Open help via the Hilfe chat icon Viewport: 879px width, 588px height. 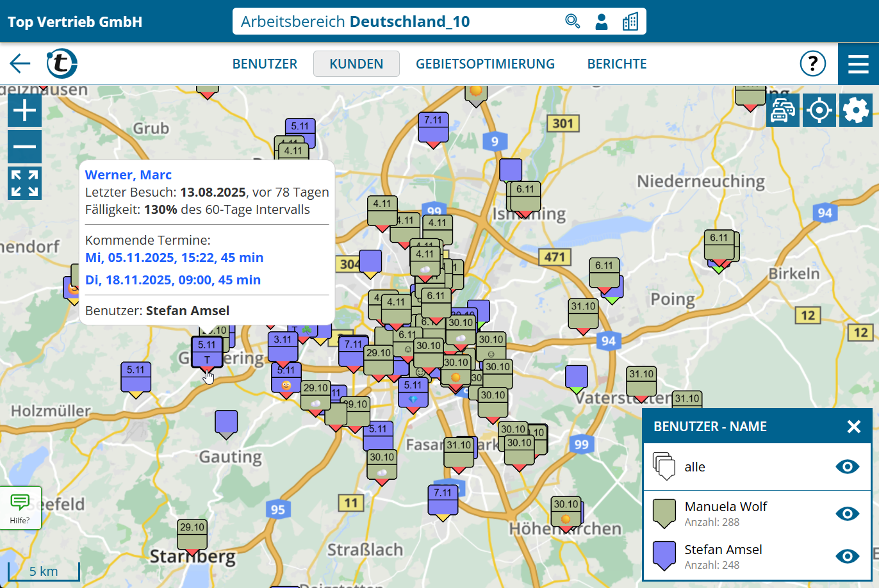(21, 508)
